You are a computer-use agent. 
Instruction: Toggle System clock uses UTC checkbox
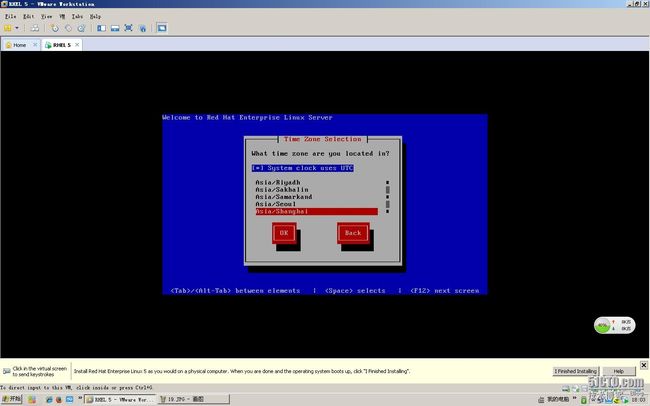pos(303,168)
